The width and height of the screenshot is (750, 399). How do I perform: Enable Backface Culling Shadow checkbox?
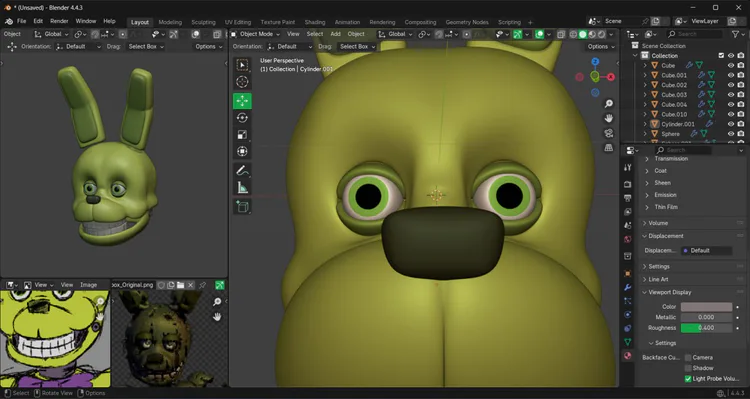pos(688,368)
